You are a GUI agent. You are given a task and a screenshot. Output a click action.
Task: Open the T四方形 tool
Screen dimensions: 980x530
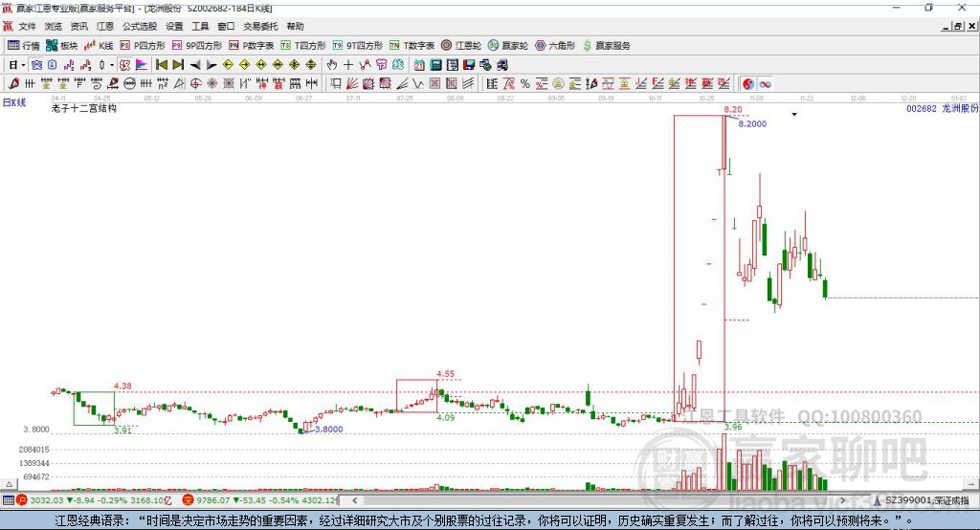303,46
